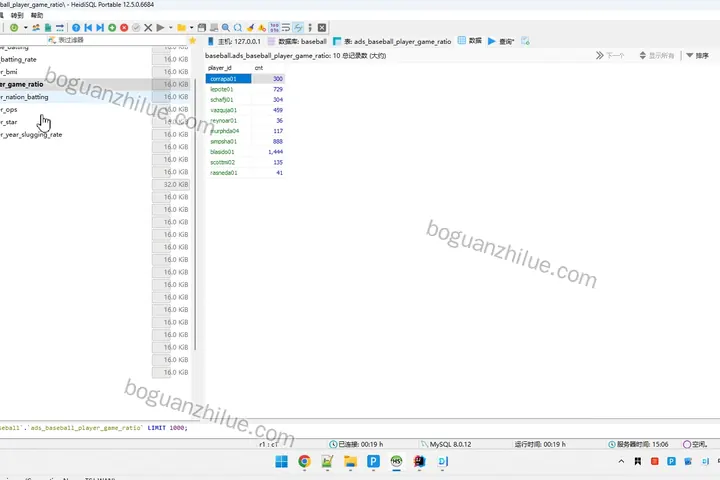
Task: Click the save floppy disk icon
Action: coord(202,28)
